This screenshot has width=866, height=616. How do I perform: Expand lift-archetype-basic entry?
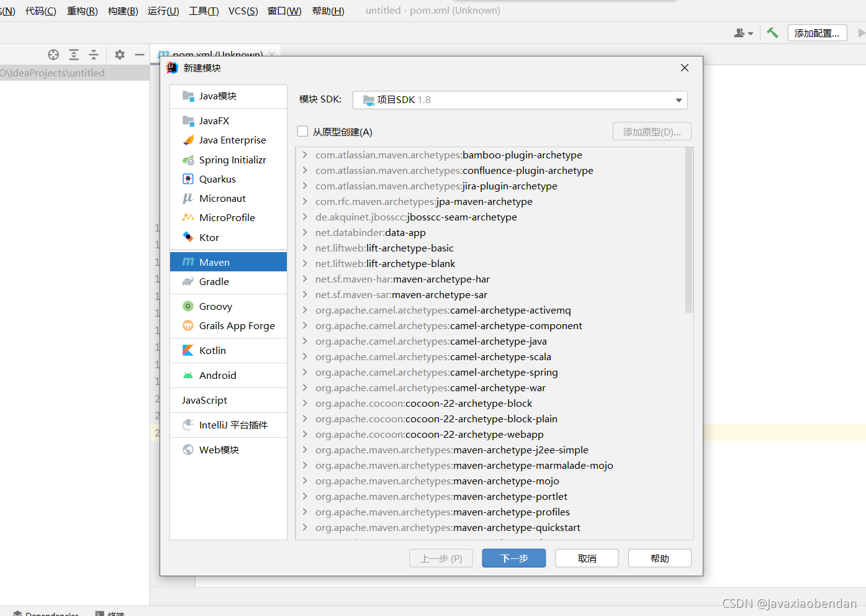click(305, 248)
